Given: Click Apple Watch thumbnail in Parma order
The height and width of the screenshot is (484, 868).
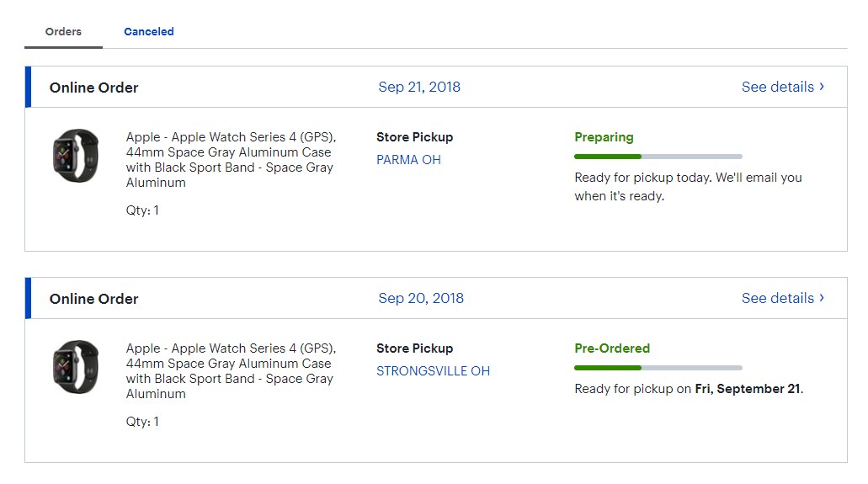Looking at the screenshot, I should pos(75,155).
